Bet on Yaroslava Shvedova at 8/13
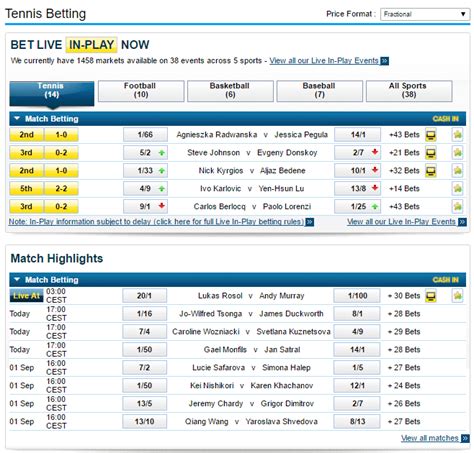 357,422
